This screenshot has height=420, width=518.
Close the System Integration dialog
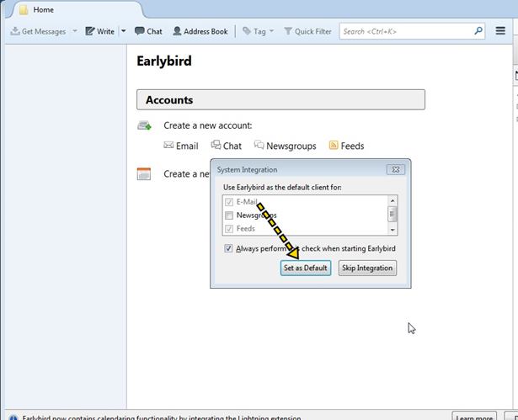[x=395, y=169]
